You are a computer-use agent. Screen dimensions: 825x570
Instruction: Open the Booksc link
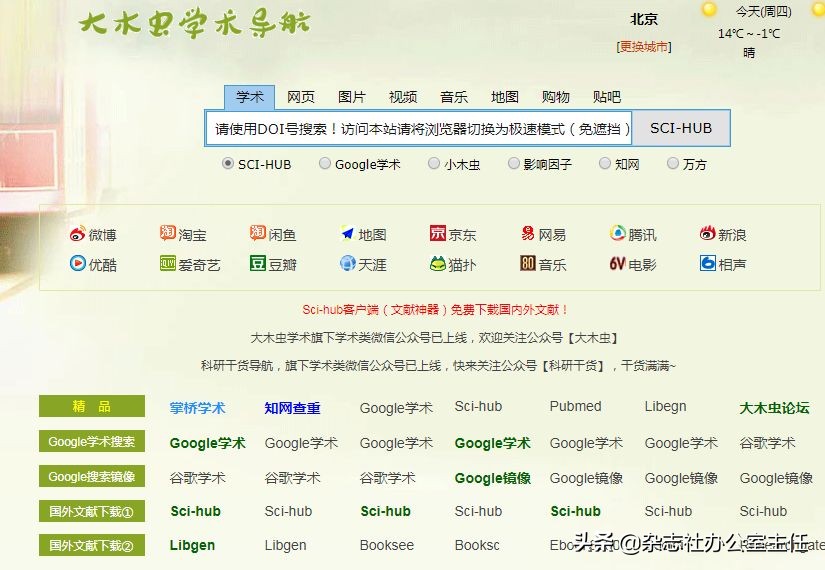click(x=477, y=545)
